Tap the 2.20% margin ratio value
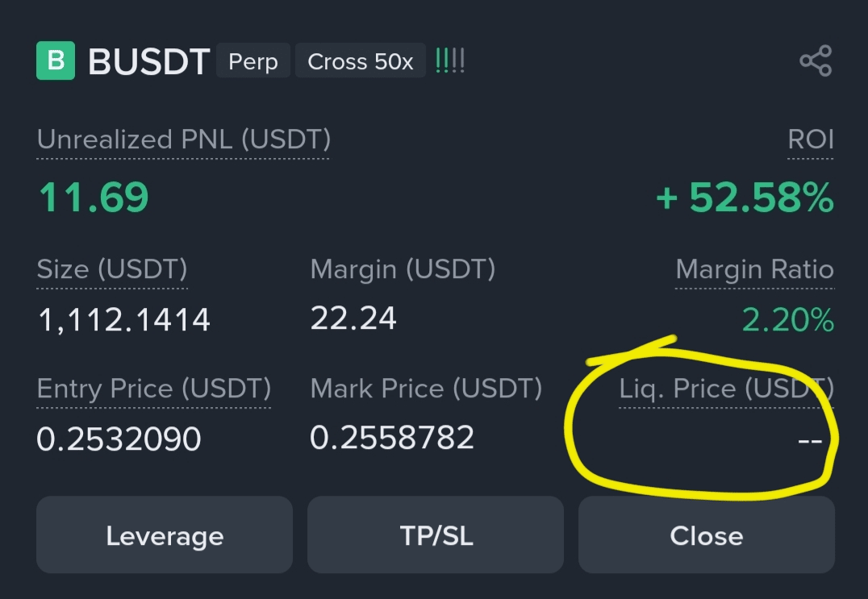 tap(787, 321)
